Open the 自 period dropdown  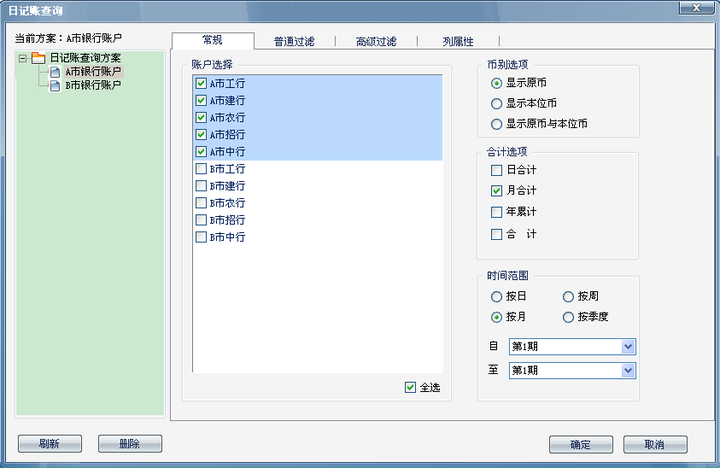click(628, 347)
